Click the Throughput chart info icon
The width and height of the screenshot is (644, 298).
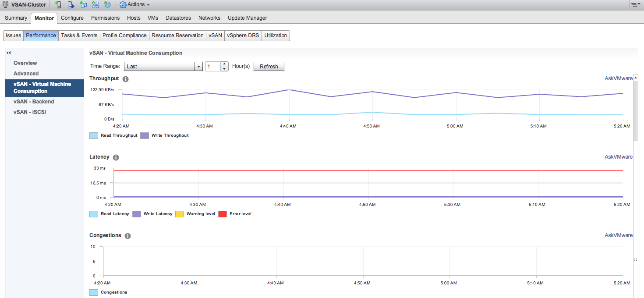click(x=125, y=79)
